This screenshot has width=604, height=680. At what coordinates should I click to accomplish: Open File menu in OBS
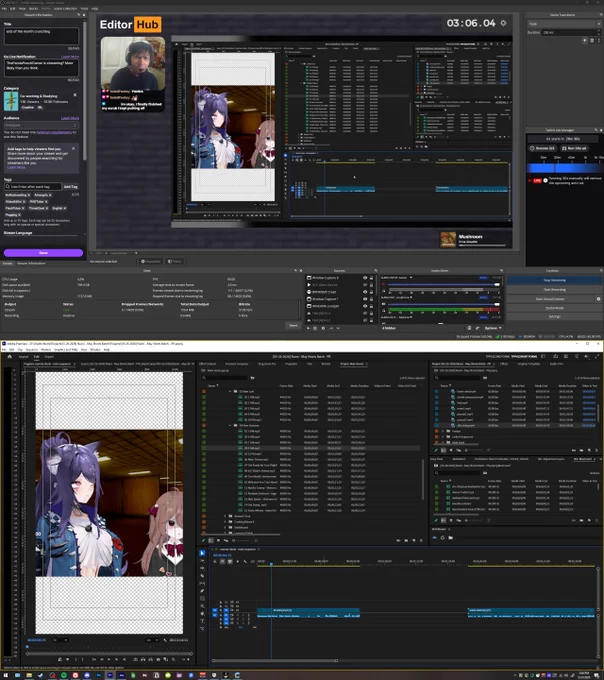tap(4, 8)
